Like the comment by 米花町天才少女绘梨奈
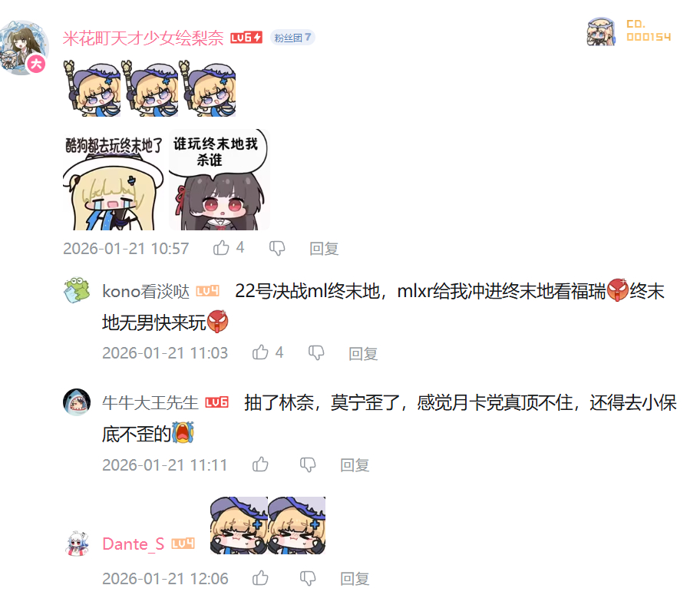Viewport: 700px width, 595px height. pyautogui.click(x=221, y=248)
